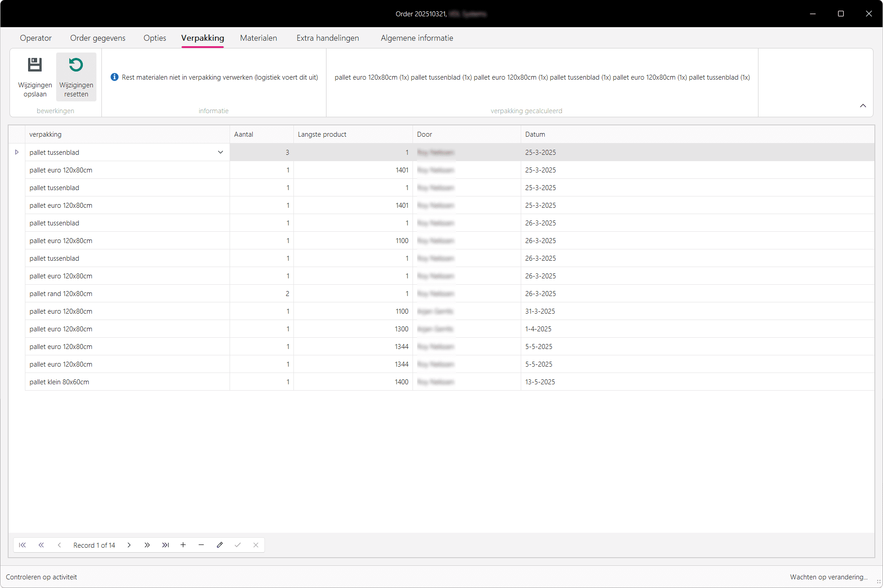Viewport: 883px width, 588px height.
Task: Sort by the Aantal column header
Action: tap(243, 134)
